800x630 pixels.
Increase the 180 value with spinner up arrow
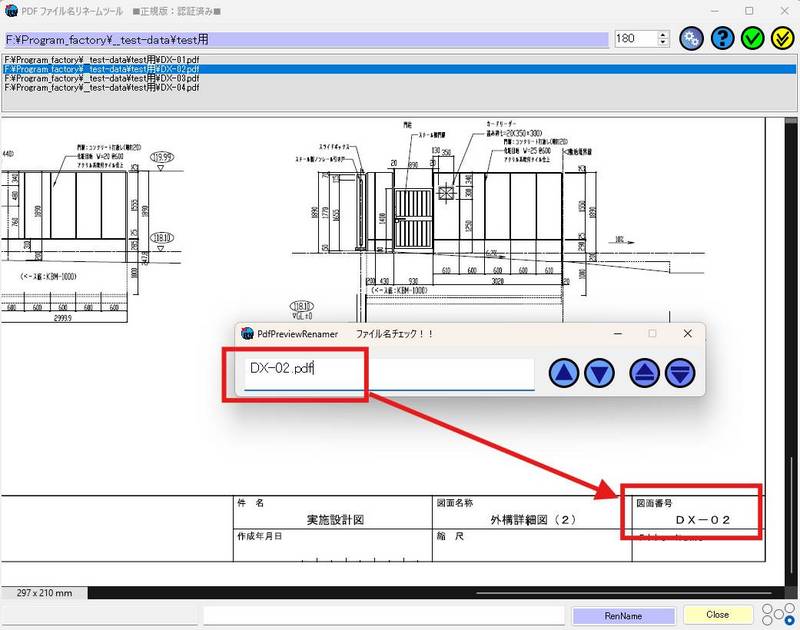(x=663, y=34)
